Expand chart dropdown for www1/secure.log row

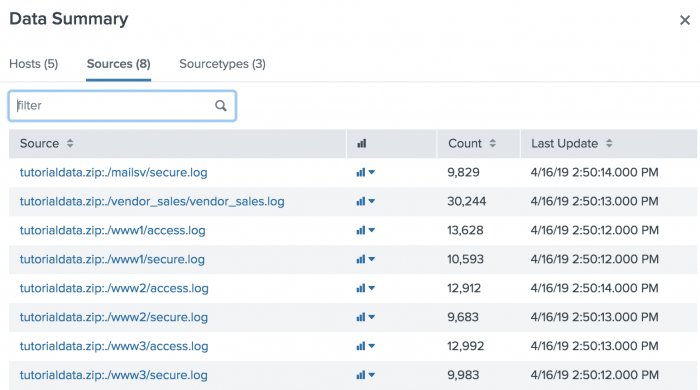point(366,259)
